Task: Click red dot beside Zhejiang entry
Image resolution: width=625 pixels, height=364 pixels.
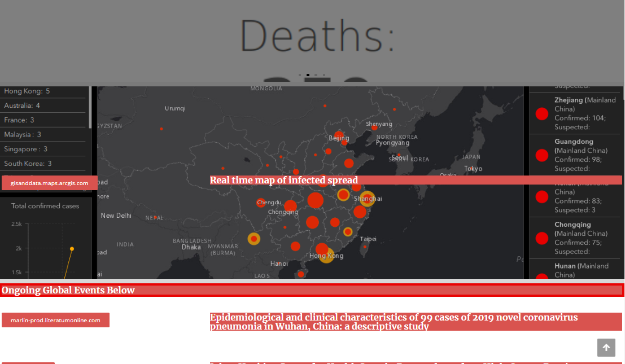Action: (x=541, y=114)
